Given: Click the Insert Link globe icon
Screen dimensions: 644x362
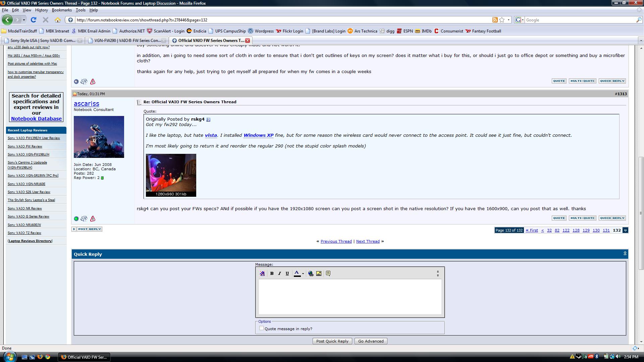Looking at the screenshot, I should coord(311,274).
